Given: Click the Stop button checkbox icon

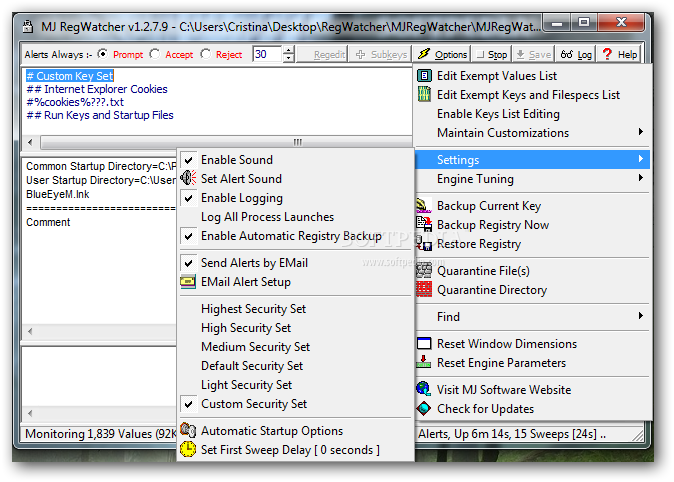Looking at the screenshot, I should (x=481, y=54).
